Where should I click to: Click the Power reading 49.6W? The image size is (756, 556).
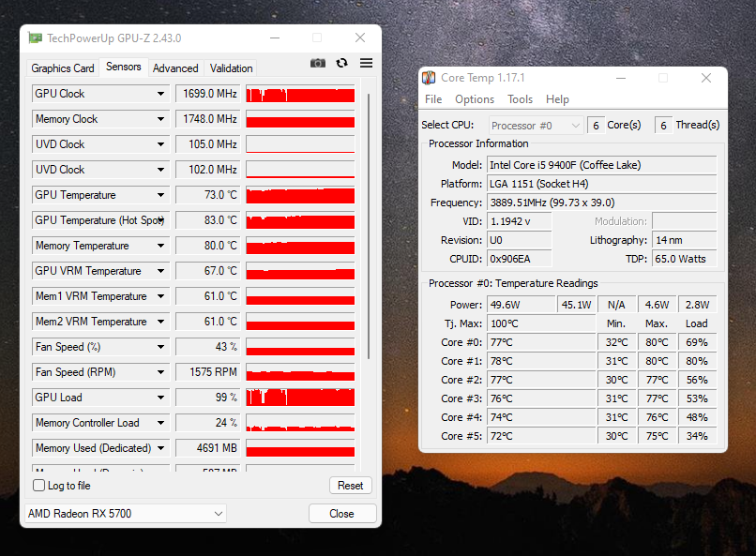coord(522,305)
